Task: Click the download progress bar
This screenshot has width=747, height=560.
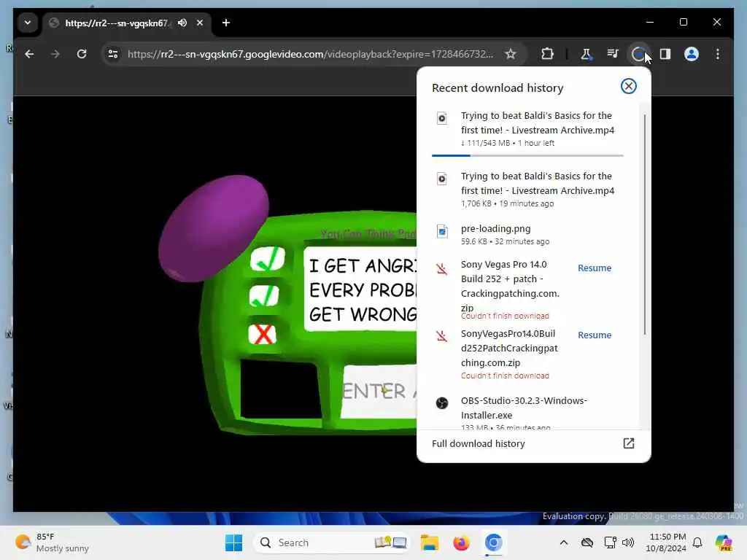Action: coord(527,155)
